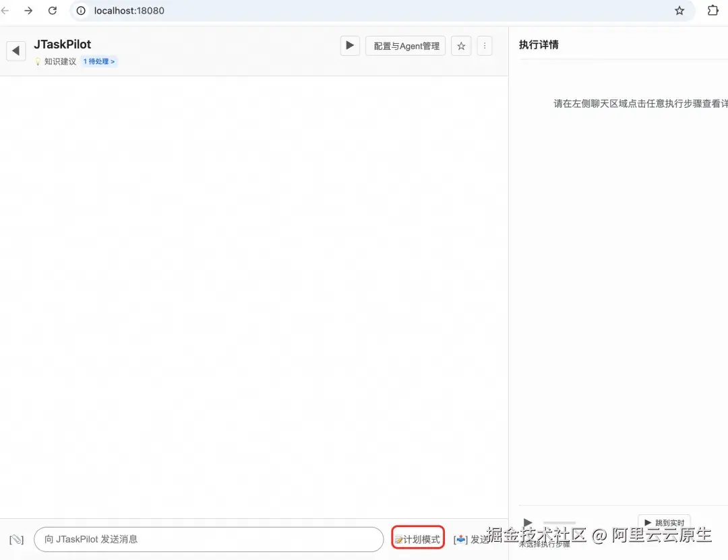
Task: Open 配置与Agent管理 settings
Action: click(405, 45)
